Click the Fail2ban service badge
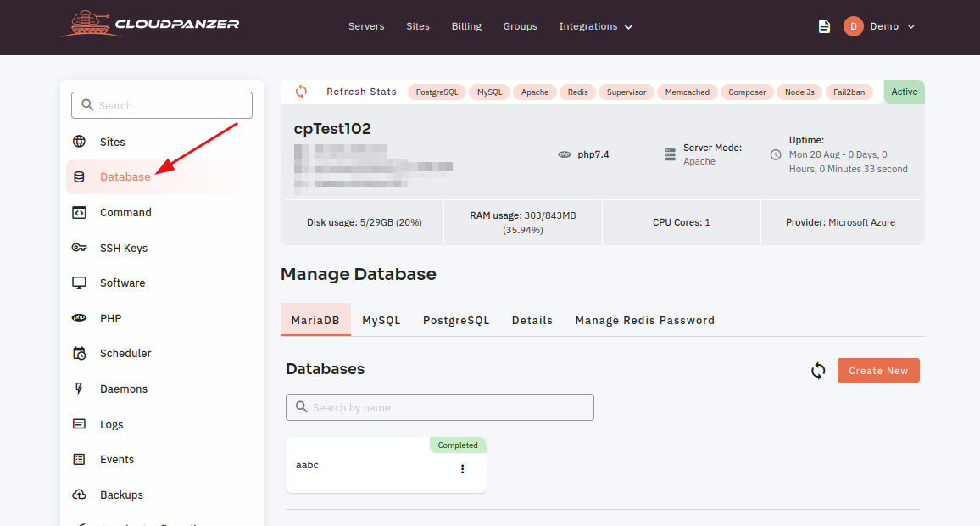Screen dimensions: 980x526 tap(849, 92)
